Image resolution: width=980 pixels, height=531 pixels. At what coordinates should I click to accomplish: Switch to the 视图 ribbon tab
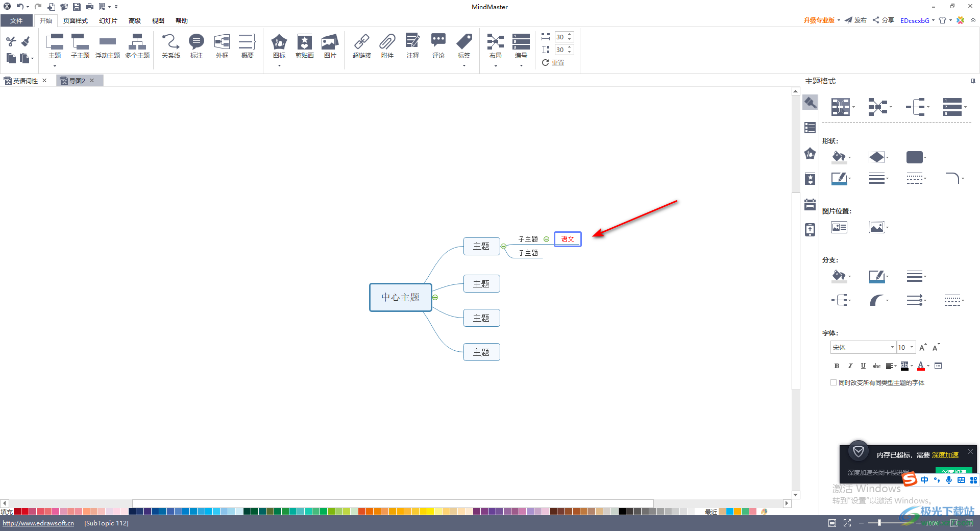tap(158, 20)
